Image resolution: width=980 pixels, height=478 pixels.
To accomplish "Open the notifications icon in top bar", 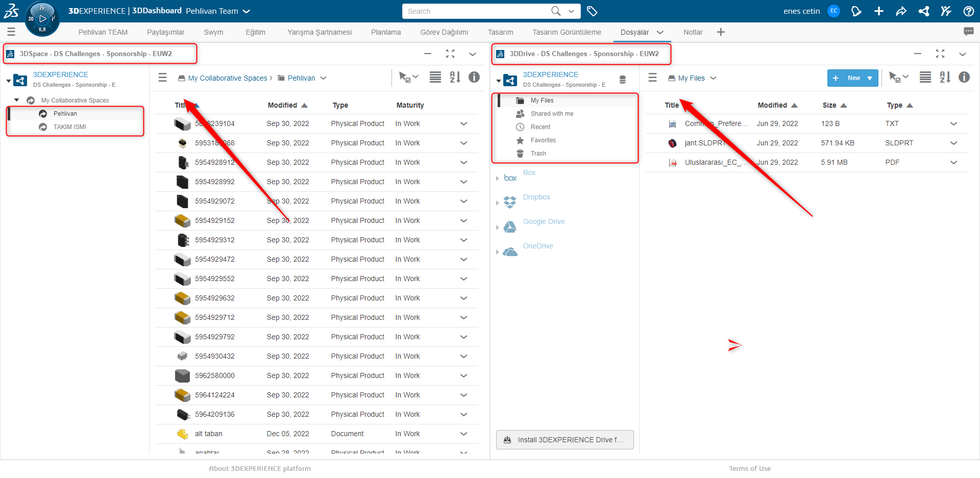I will (856, 11).
